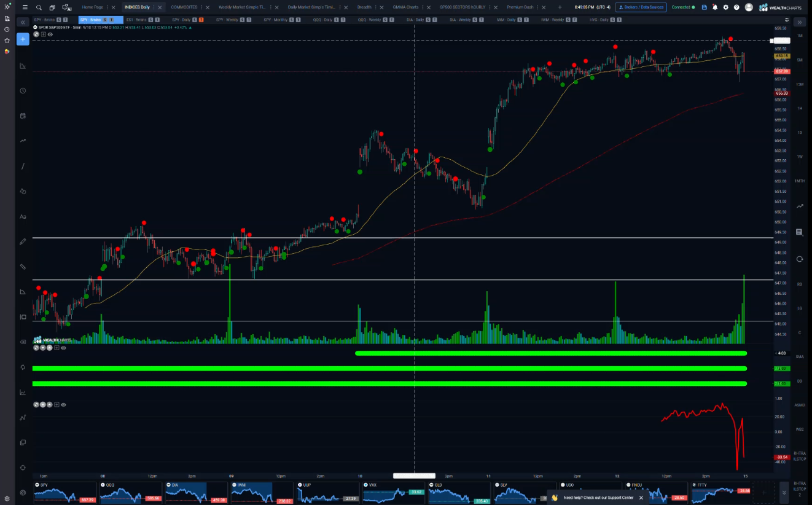Toggle visibility eye on main price pane
The width and height of the screenshot is (812, 505).
50,34
